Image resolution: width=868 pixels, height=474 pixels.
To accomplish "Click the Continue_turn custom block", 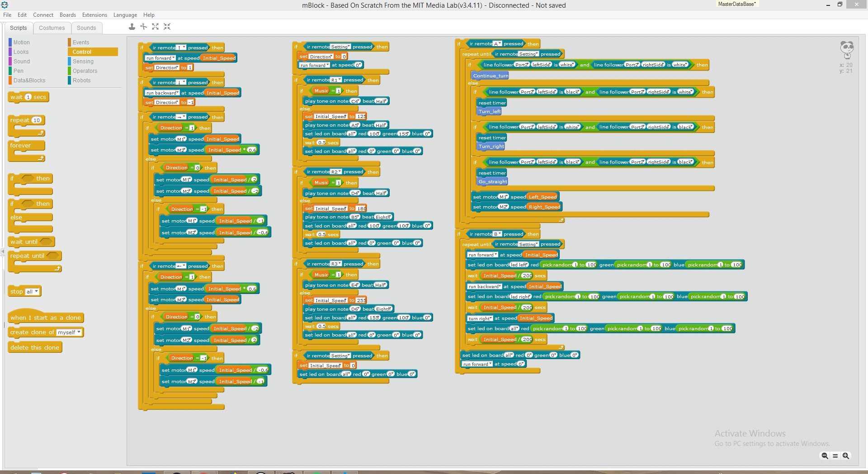I will coord(491,76).
